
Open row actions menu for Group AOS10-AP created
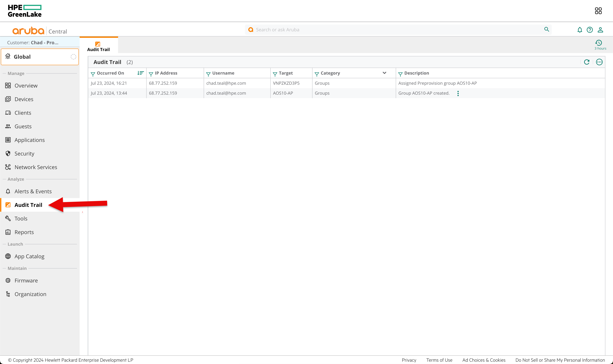pos(458,93)
